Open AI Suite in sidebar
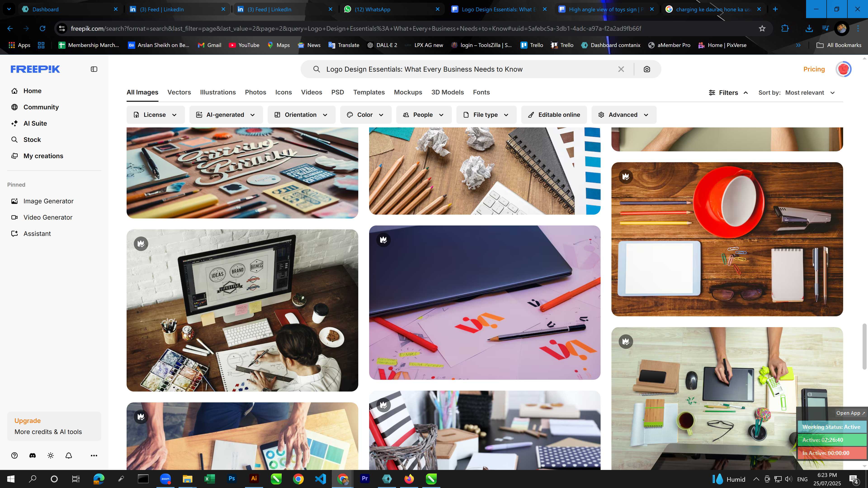This screenshot has width=868, height=488. [x=35, y=123]
